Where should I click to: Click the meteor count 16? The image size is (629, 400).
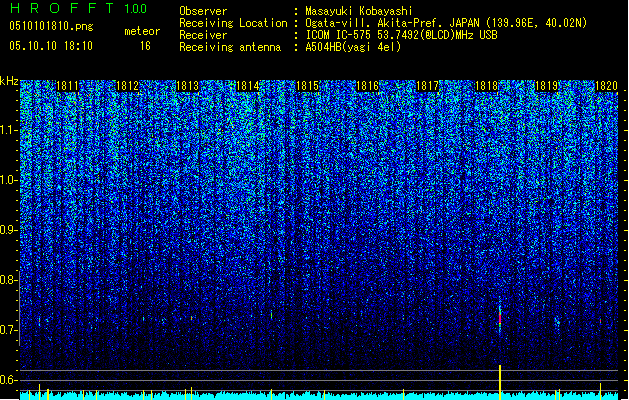coord(145,46)
